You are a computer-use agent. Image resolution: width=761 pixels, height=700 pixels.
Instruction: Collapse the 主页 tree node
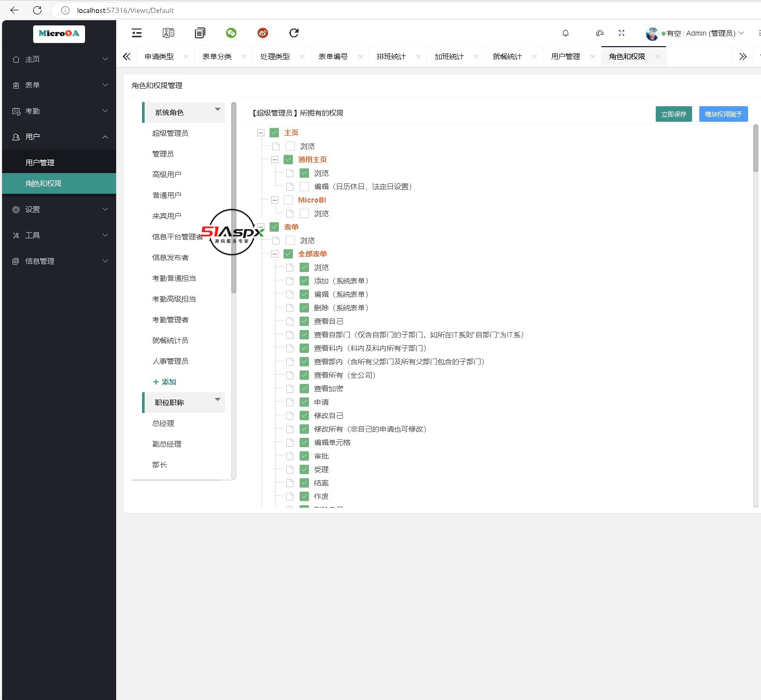tap(261, 133)
